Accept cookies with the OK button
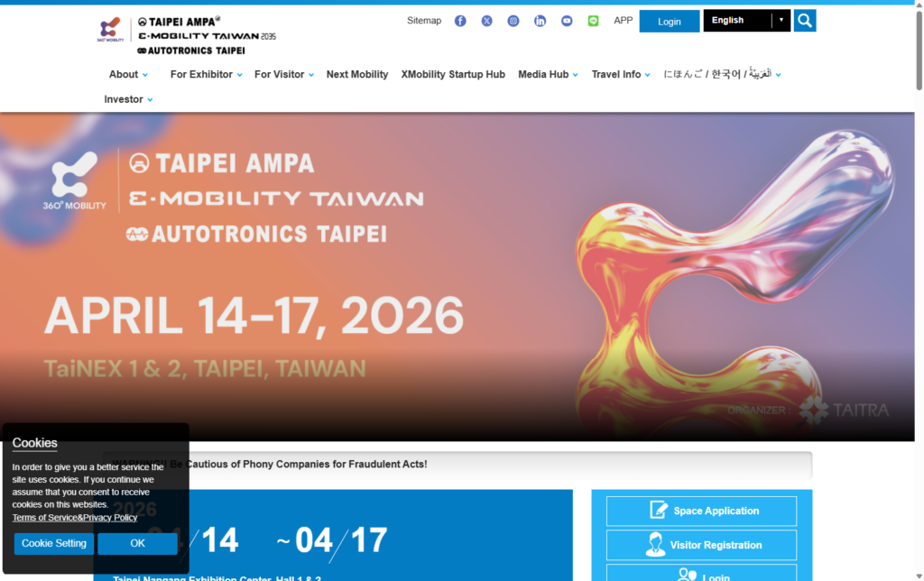Screen dimensions: 924x581 137,543
